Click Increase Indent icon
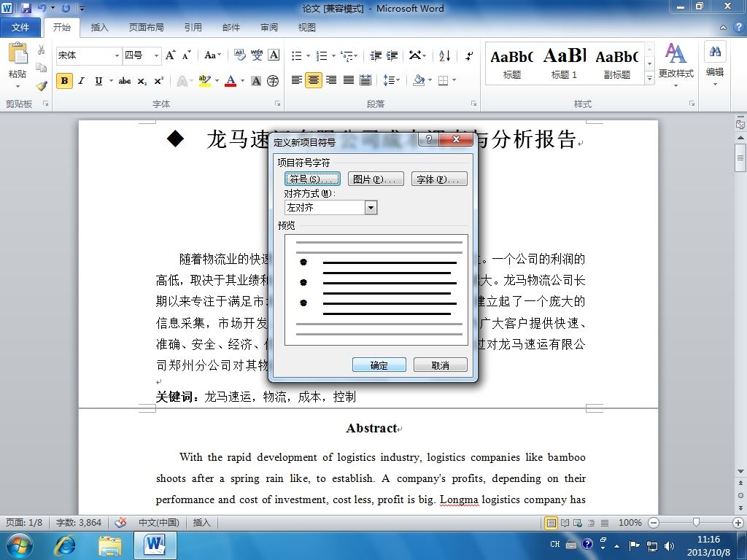Viewport: 747px width, 560px height. coord(392,55)
